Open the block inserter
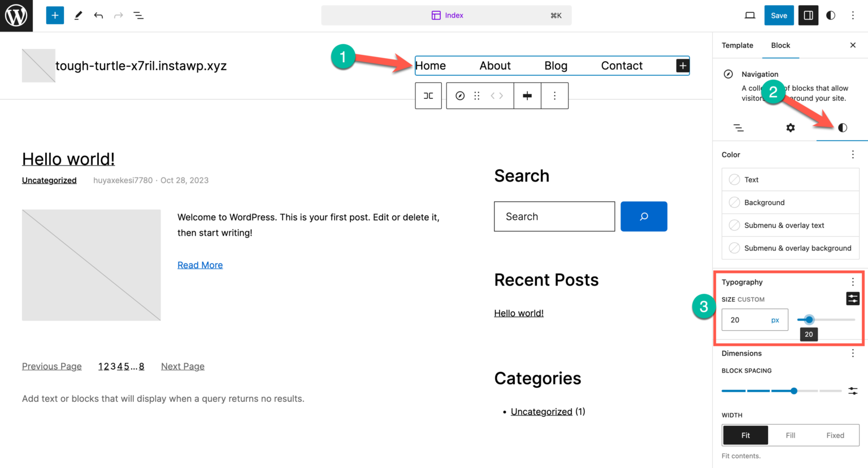 point(55,15)
